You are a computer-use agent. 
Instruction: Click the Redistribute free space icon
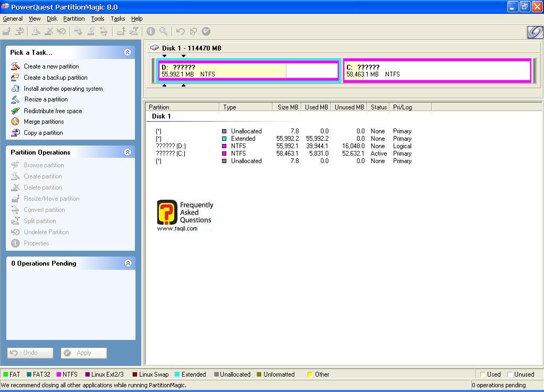[15, 111]
